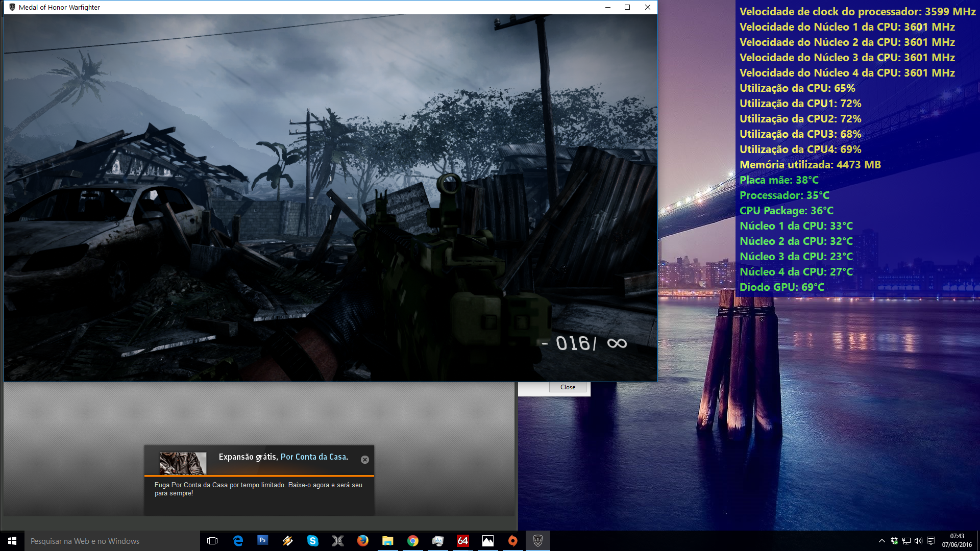The image size is (980, 551).
Task: Open Skype from the taskbar
Action: [x=313, y=541]
